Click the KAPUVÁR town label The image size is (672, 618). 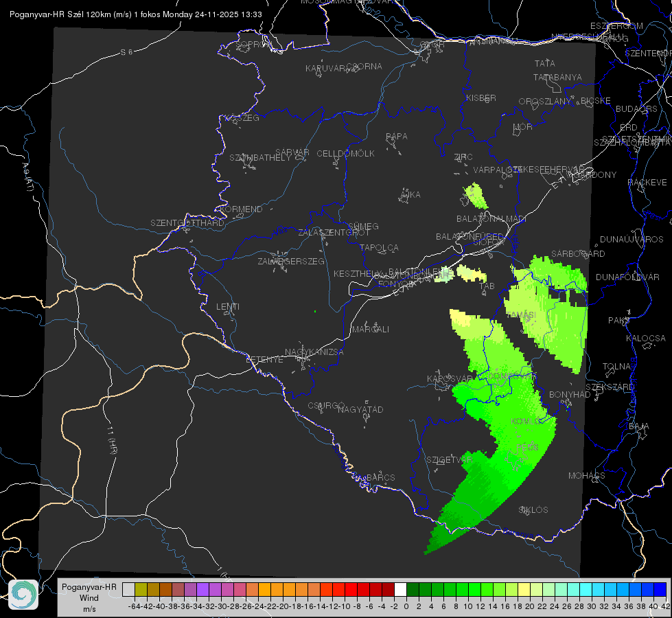(x=326, y=69)
